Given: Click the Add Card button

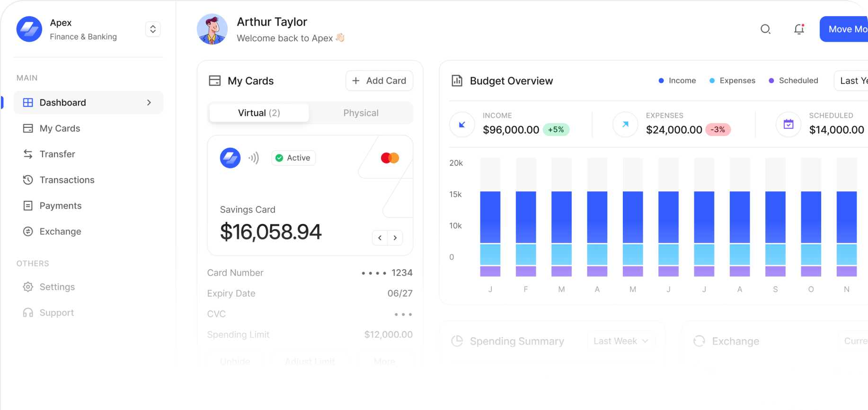Looking at the screenshot, I should [x=379, y=81].
